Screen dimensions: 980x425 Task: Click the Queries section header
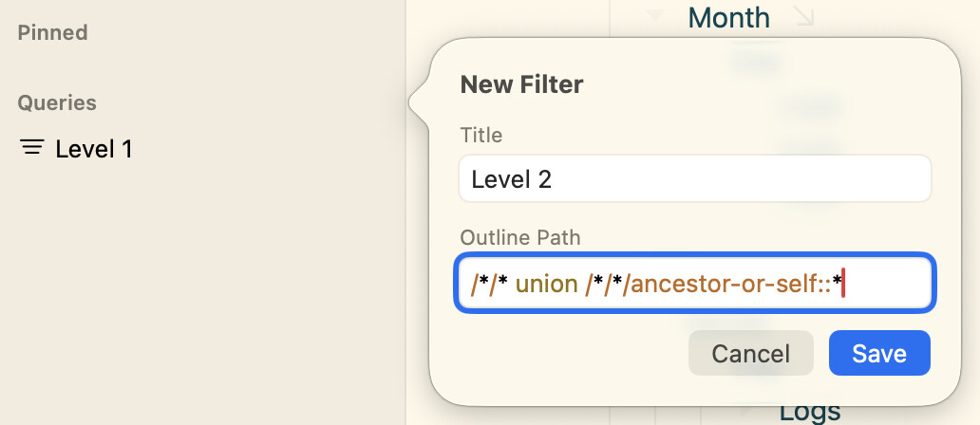pos(57,102)
